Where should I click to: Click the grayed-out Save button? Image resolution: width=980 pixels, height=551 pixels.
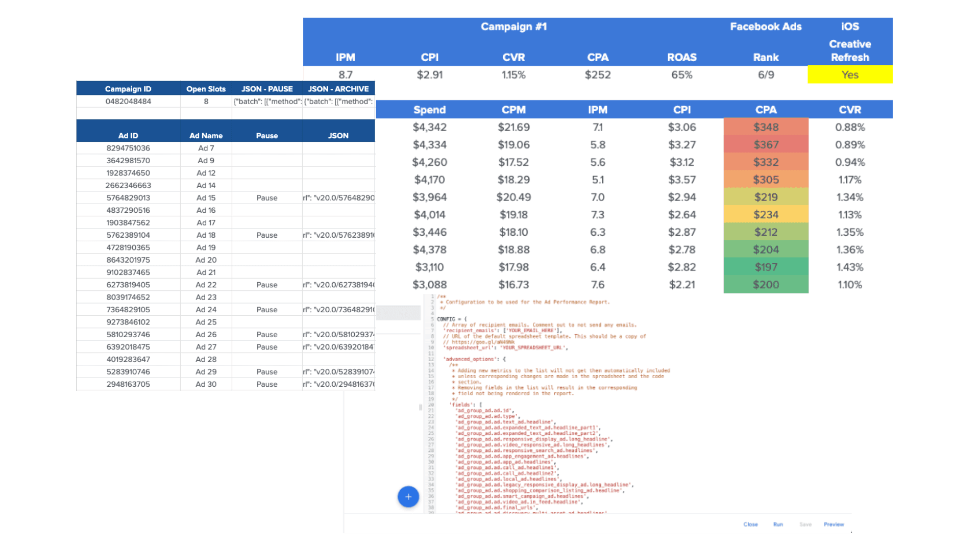805,524
